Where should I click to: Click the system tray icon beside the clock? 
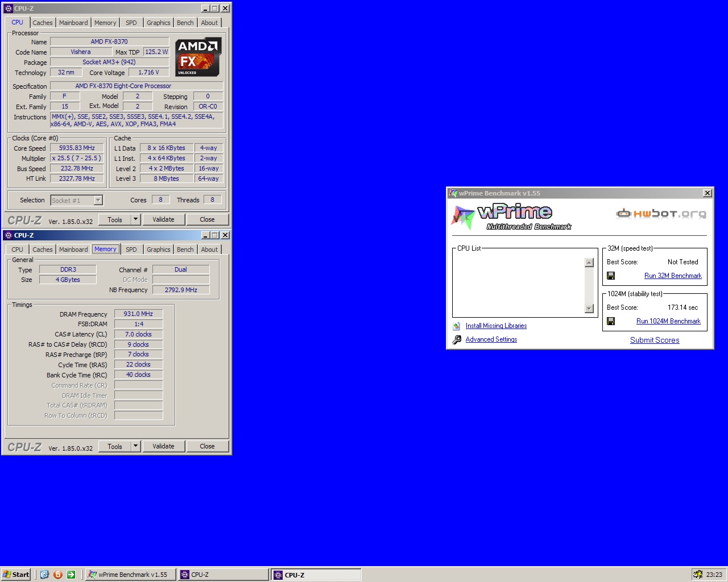tap(697, 575)
